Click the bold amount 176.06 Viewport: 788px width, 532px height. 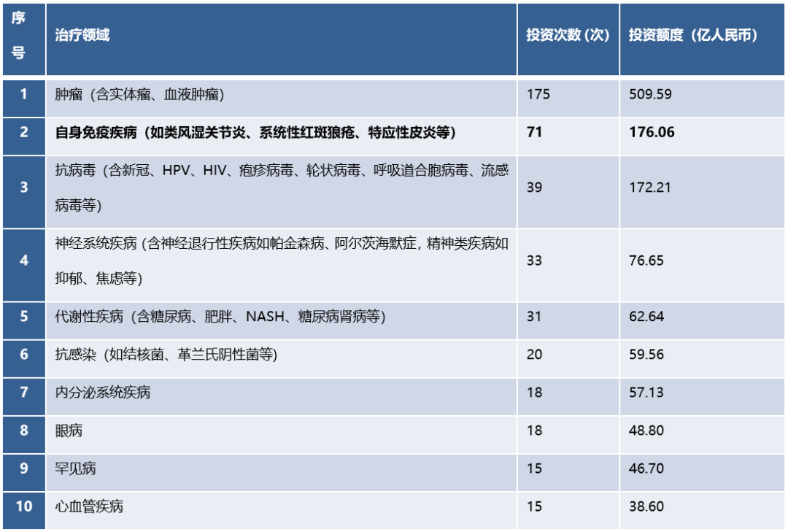[652, 132]
